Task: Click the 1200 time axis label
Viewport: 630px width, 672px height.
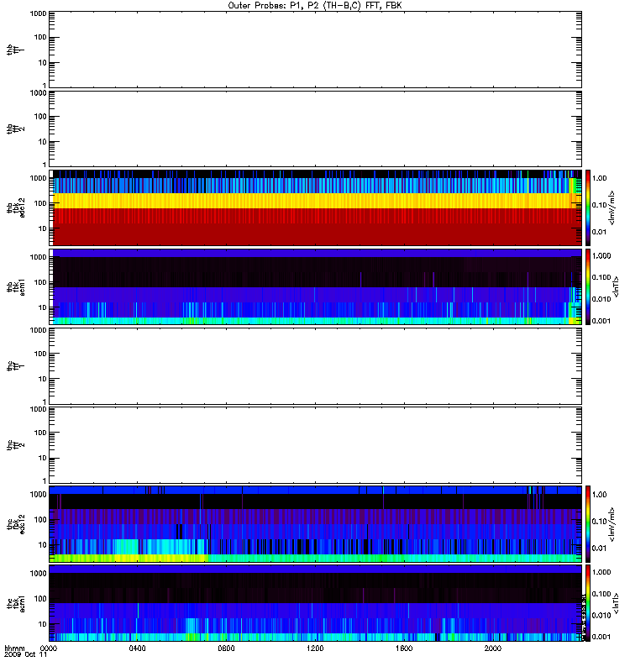Action: (315, 648)
